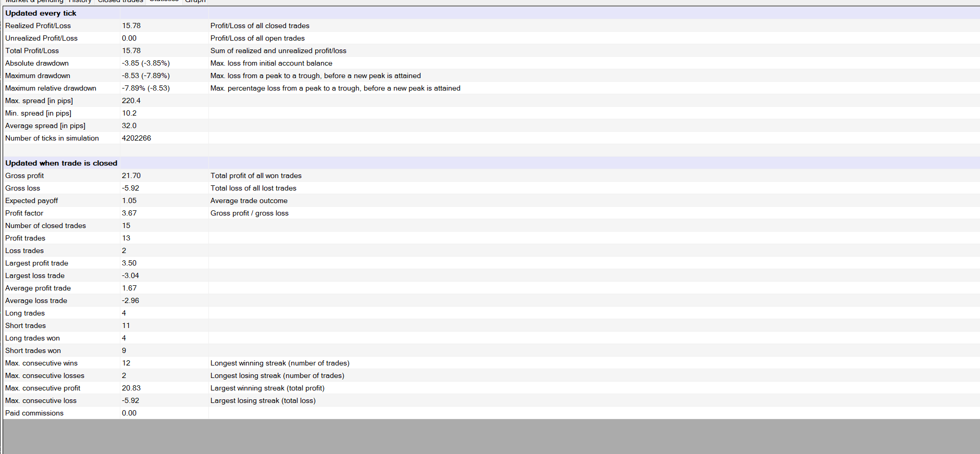Select the Unrealized Profit/Loss value 0.00

(129, 38)
